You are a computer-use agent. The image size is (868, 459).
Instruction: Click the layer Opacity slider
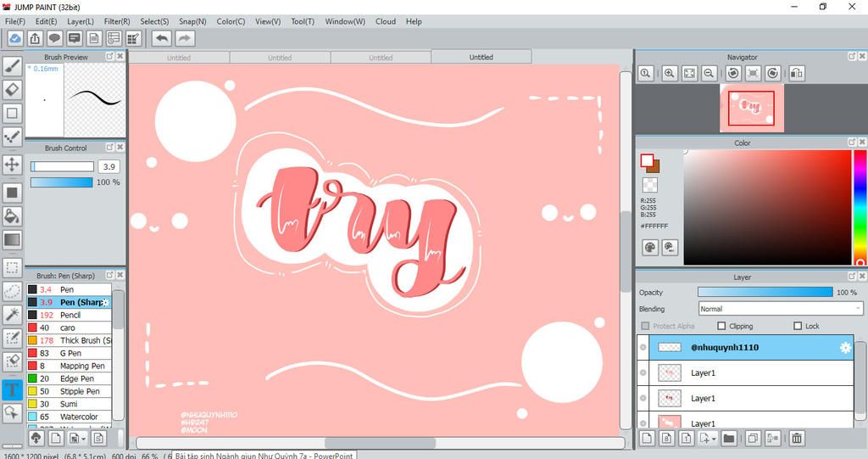coord(765,292)
